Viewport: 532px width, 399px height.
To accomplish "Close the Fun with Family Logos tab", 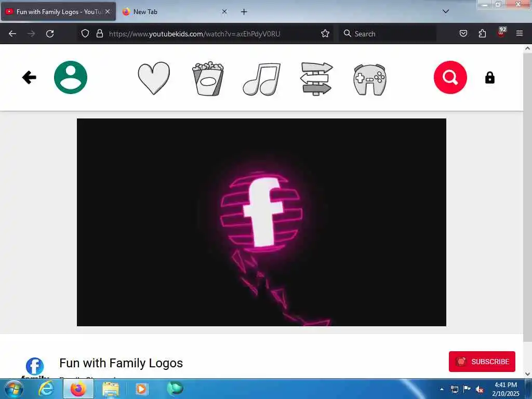I will (x=108, y=11).
